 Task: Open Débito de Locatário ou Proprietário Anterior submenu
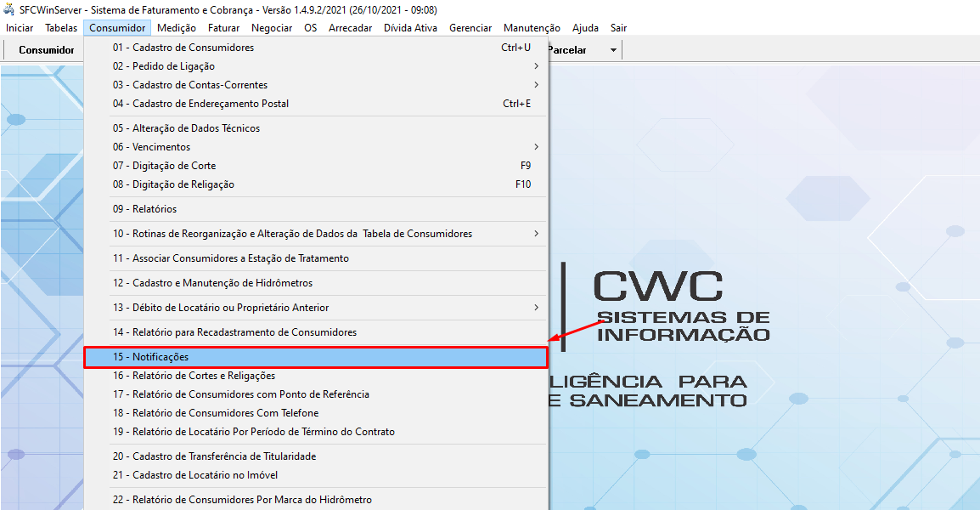point(536,308)
